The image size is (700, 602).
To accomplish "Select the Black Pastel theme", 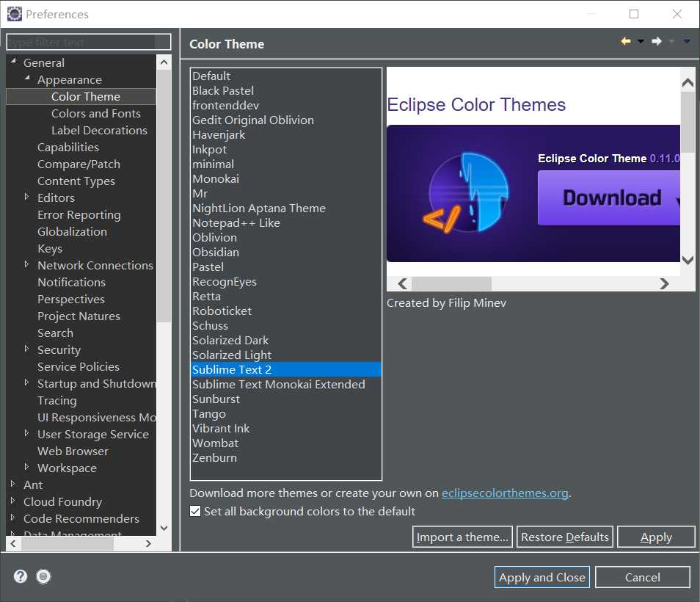I will tap(285, 90).
